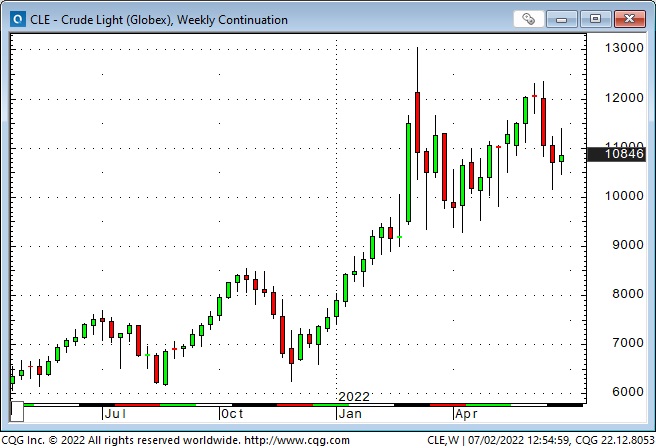Open the http://www.cqg.com link
656x448 pixels.
(x=297, y=440)
